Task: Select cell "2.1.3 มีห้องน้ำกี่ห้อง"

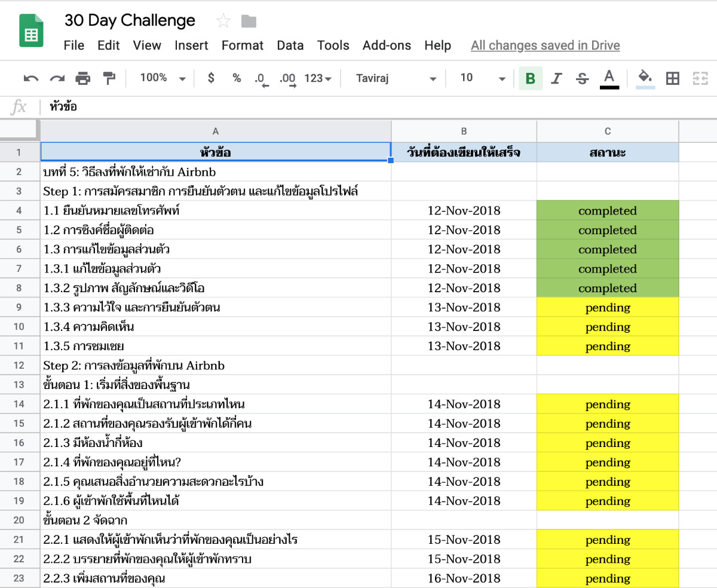Action: click(x=216, y=443)
